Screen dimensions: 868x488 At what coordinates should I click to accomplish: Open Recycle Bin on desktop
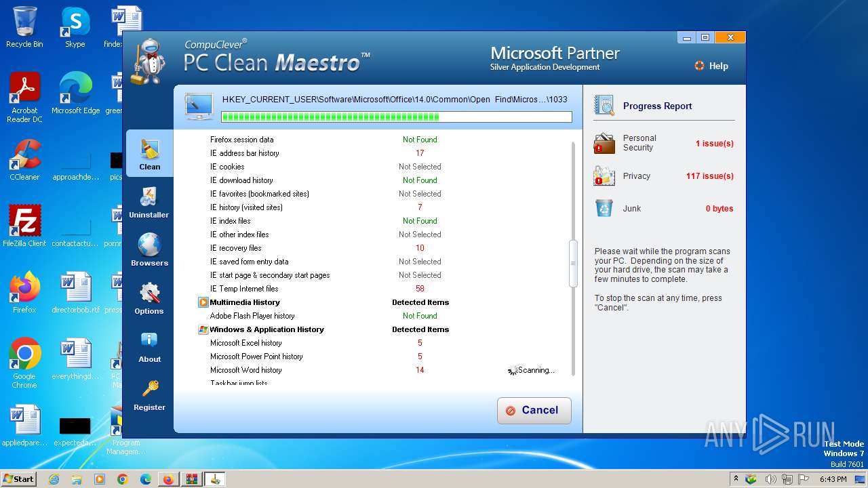coord(24,27)
